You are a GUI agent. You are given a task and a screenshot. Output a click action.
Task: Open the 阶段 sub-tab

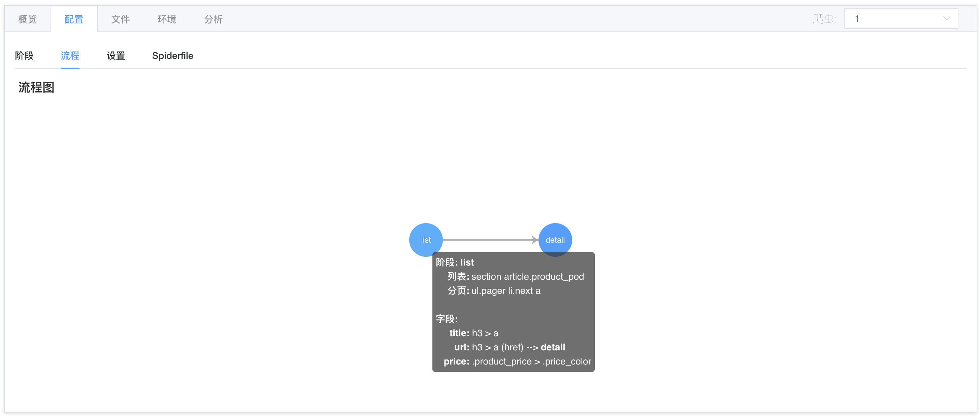[24, 56]
